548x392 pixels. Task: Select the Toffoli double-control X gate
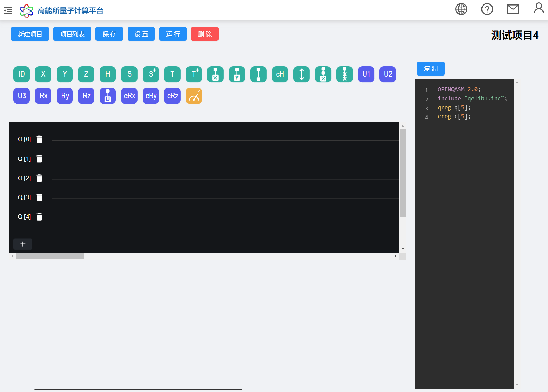click(323, 74)
